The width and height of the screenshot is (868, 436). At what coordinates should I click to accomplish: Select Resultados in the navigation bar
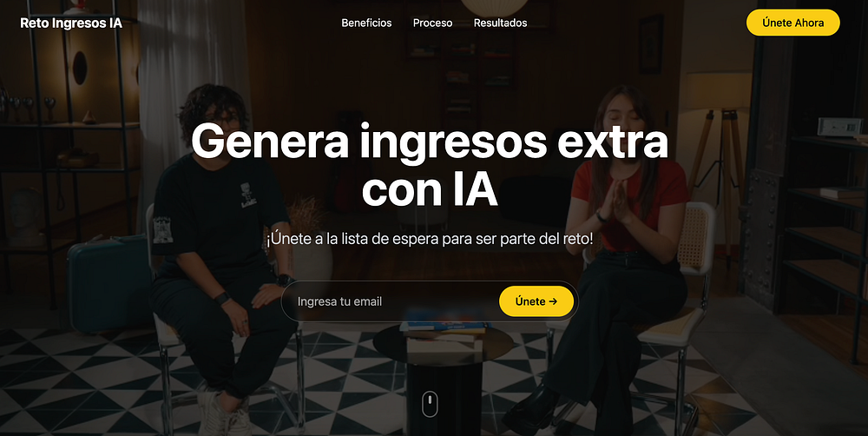click(500, 23)
